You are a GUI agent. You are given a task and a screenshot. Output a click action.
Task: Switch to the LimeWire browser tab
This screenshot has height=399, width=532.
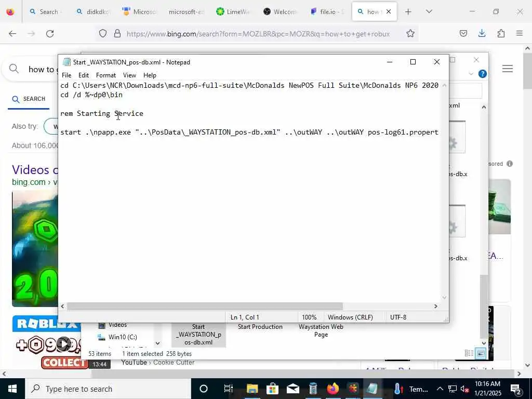tap(233, 11)
